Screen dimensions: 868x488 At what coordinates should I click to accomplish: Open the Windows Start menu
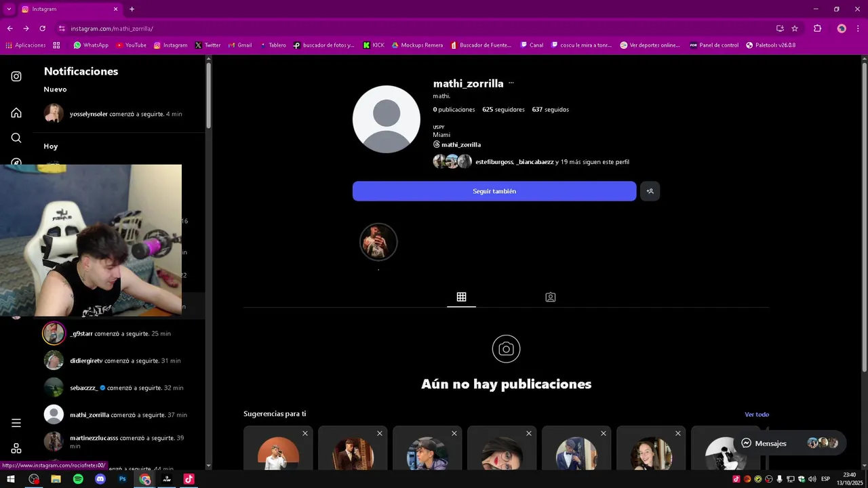point(11,479)
